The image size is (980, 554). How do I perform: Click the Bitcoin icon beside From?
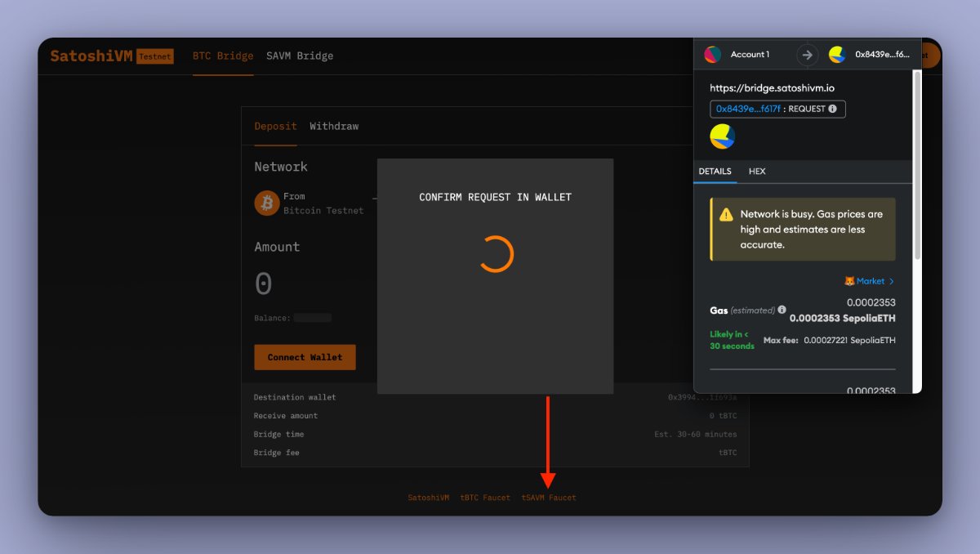266,203
